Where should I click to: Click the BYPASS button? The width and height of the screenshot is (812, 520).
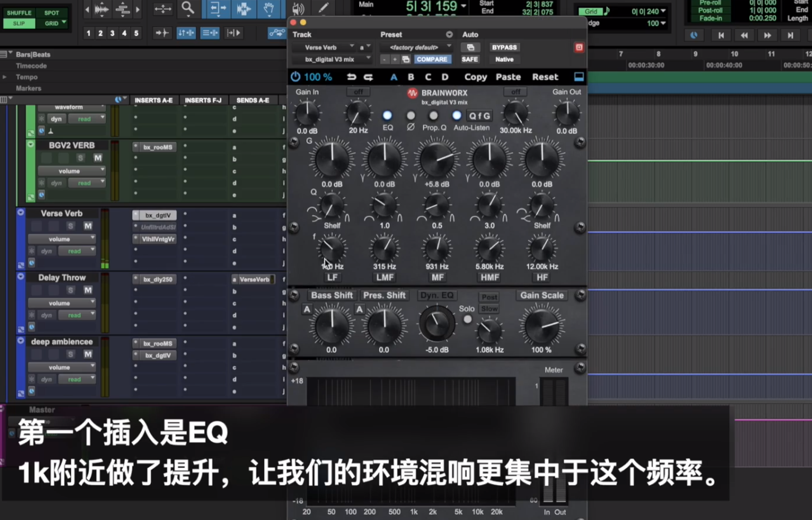[x=504, y=47]
